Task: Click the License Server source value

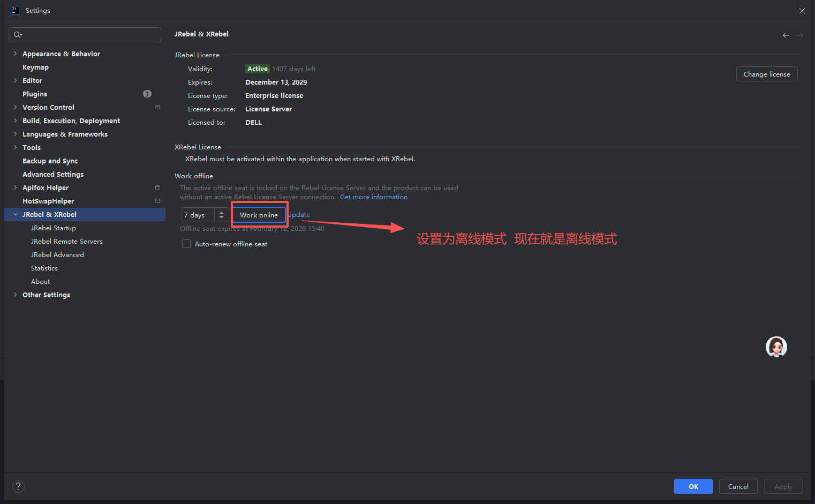Action: coord(268,109)
